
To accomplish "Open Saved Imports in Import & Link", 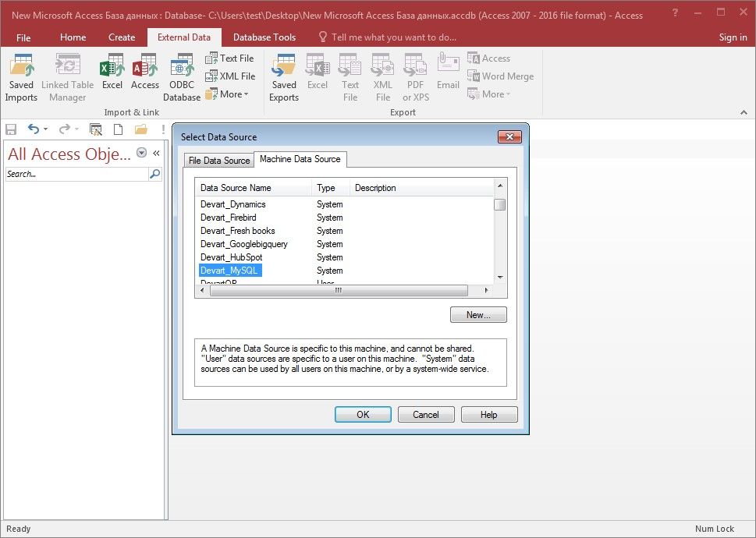I will [21, 77].
